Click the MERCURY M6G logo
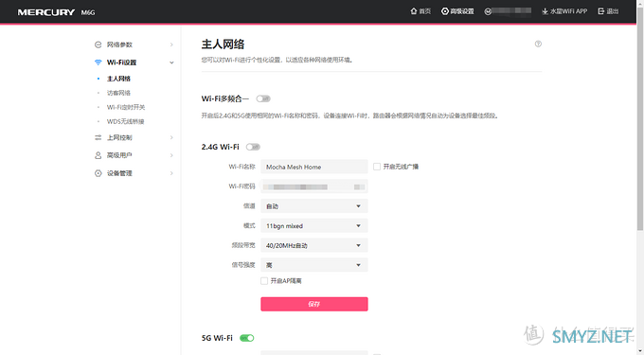 [x=56, y=12]
